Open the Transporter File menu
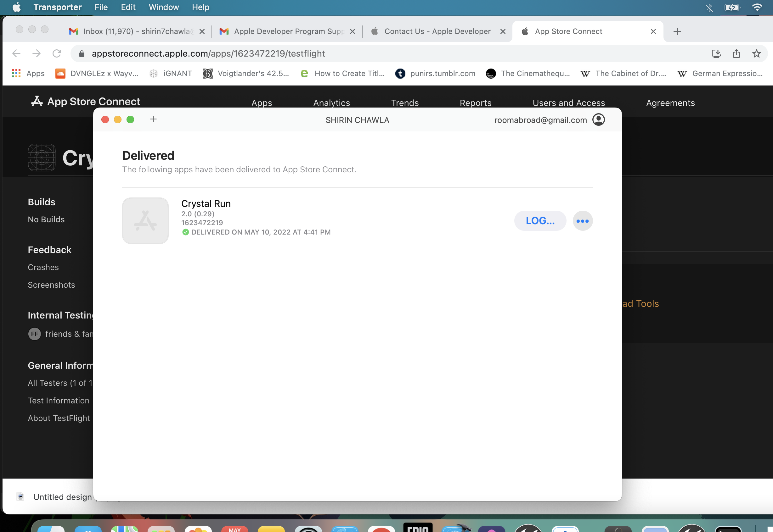The height and width of the screenshot is (532, 773). point(101,7)
